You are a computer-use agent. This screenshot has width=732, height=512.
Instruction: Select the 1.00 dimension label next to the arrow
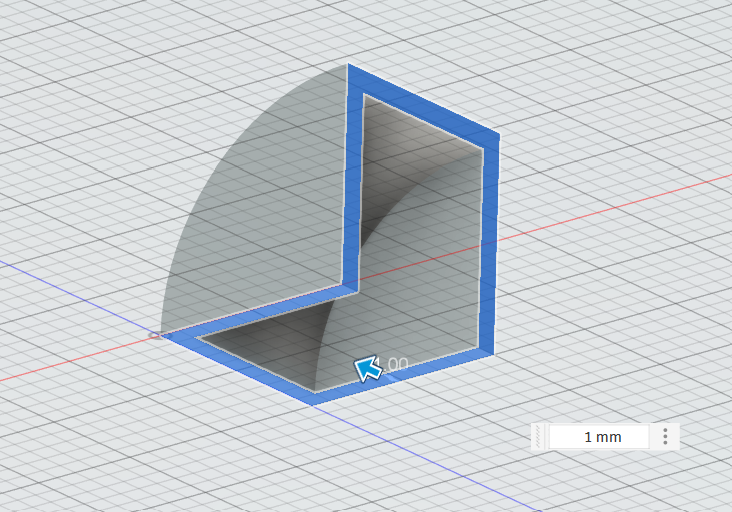point(397,364)
